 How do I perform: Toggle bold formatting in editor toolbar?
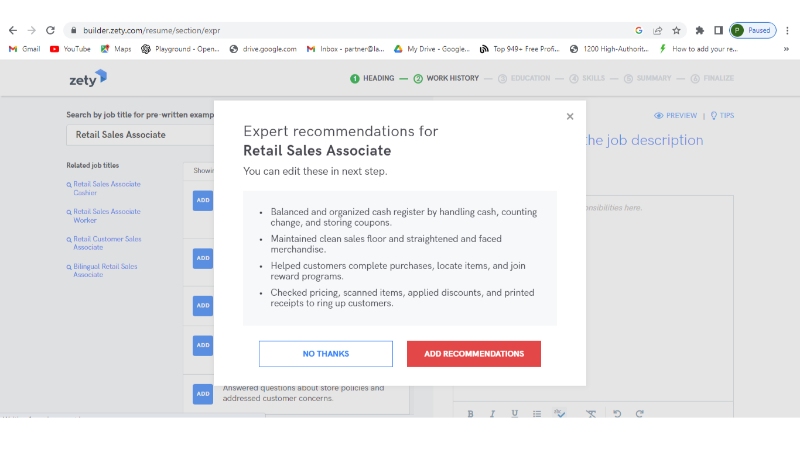point(470,414)
